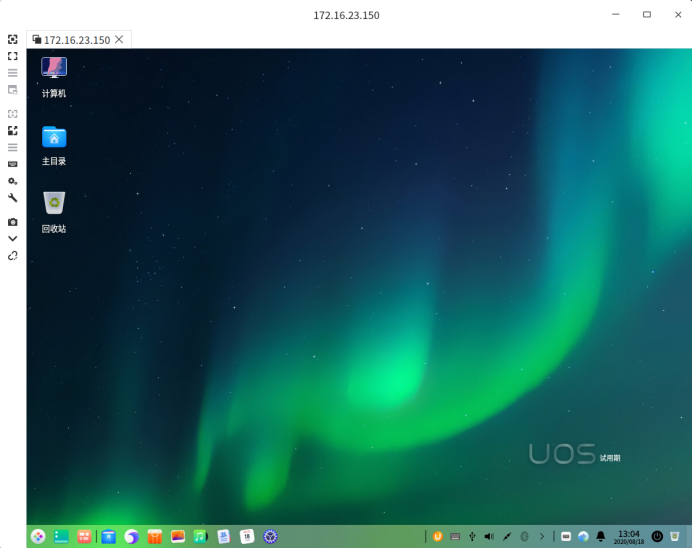Viewport: 692px width, 548px height.
Task: Click the keyboard icon in the left sidebar
Action: pos(13,164)
